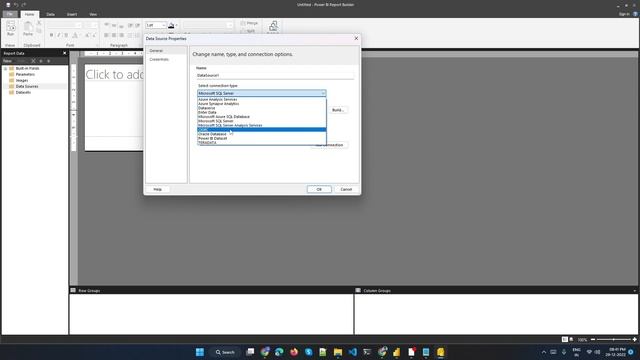Viewport: 640px width, 360px height.
Task: Select Power BI Dataset connection type
Action: [262, 138]
